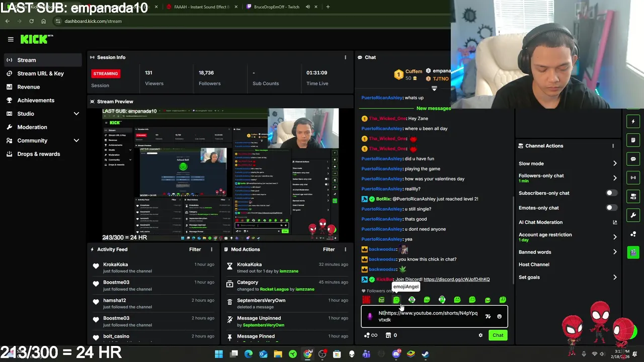Click the document note panel icon
The width and height of the screenshot is (644, 362).
click(x=633, y=140)
